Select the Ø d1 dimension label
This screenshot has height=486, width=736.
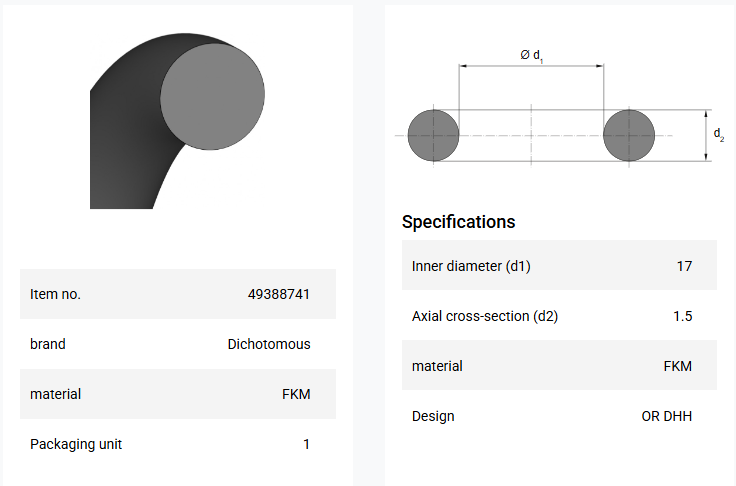(x=532, y=55)
